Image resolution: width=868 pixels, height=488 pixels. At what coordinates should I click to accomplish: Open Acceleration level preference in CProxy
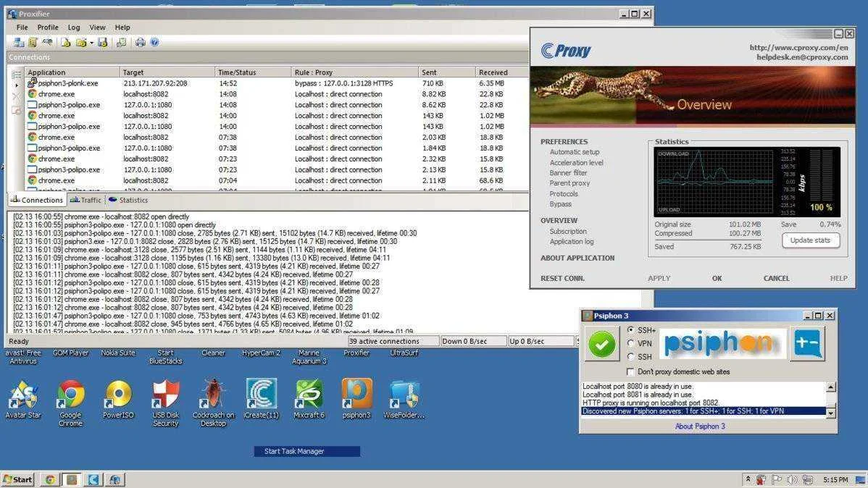tap(576, 163)
